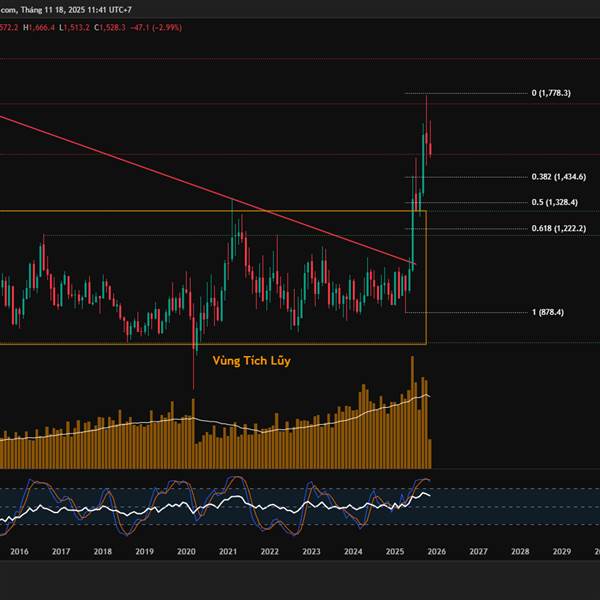Viewport: 600px width, 600px height.
Task: Click the 2024 label on time axis
Action: pos(353,551)
